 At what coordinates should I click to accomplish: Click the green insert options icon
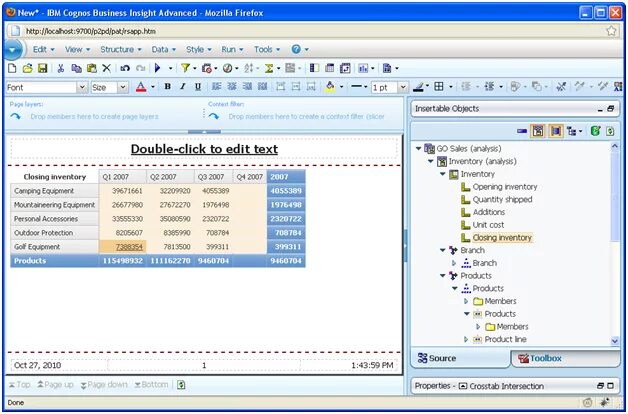coord(595,131)
